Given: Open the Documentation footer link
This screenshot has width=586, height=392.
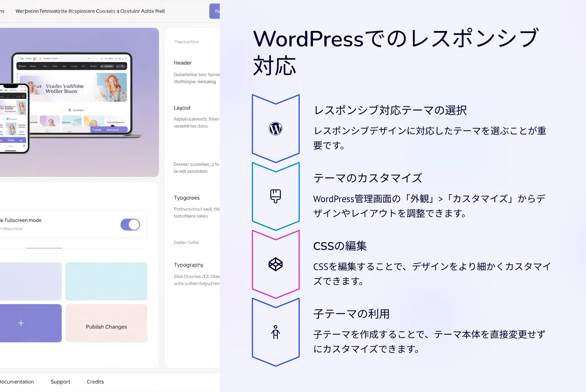Looking at the screenshot, I should pos(17,382).
